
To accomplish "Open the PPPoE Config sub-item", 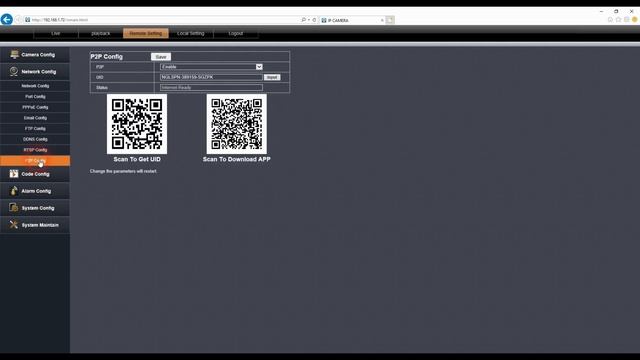I will [x=35, y=107].
